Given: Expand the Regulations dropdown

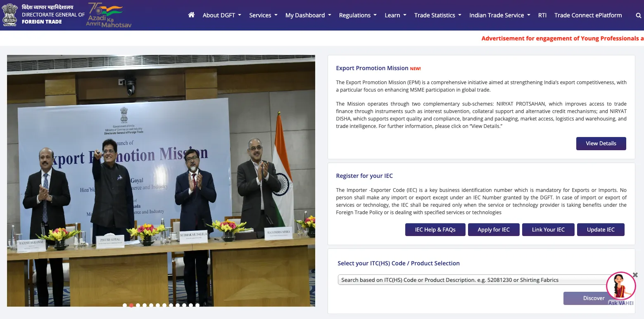Looking at the screenshot, I should [358, 15].
